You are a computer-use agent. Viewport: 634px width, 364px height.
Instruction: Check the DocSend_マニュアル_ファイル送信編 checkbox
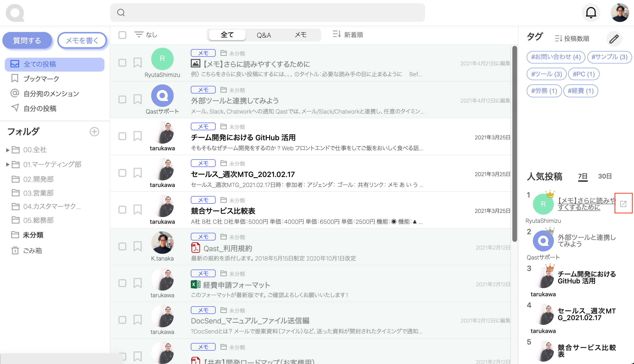coord(122,320)
